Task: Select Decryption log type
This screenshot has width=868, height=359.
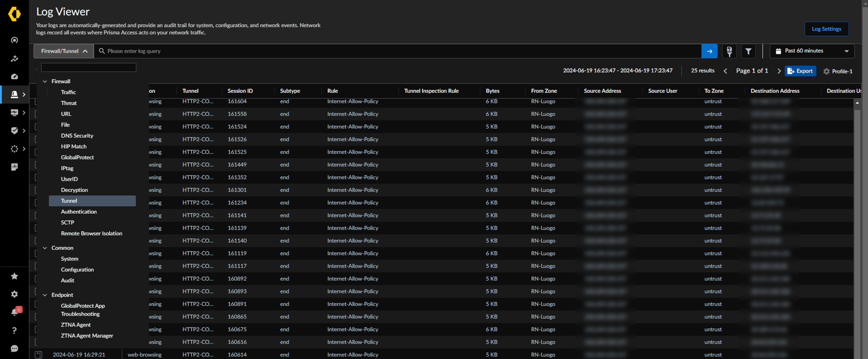Action: click(74, 190)
